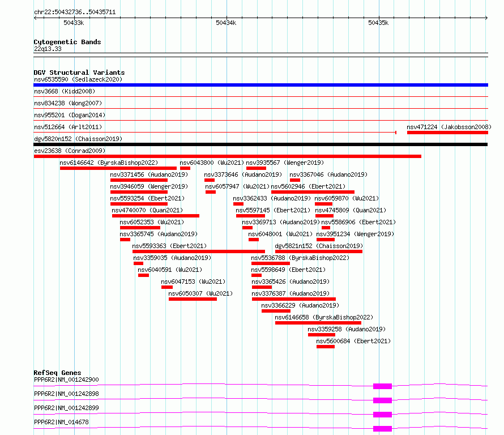Open PPP6R2|NM_001242898 transcript
Screen dimensions: 504x435
66,394
